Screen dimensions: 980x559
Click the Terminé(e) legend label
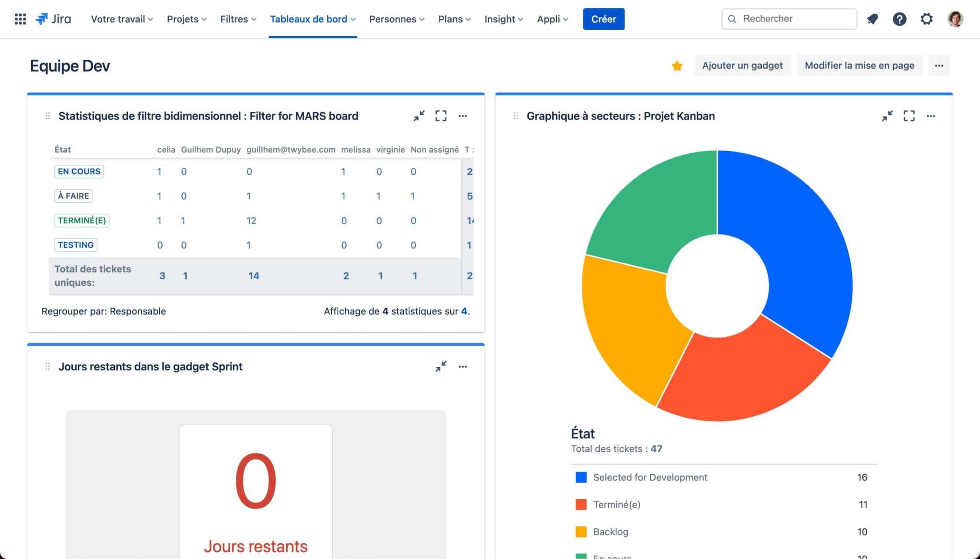(617, 504)
